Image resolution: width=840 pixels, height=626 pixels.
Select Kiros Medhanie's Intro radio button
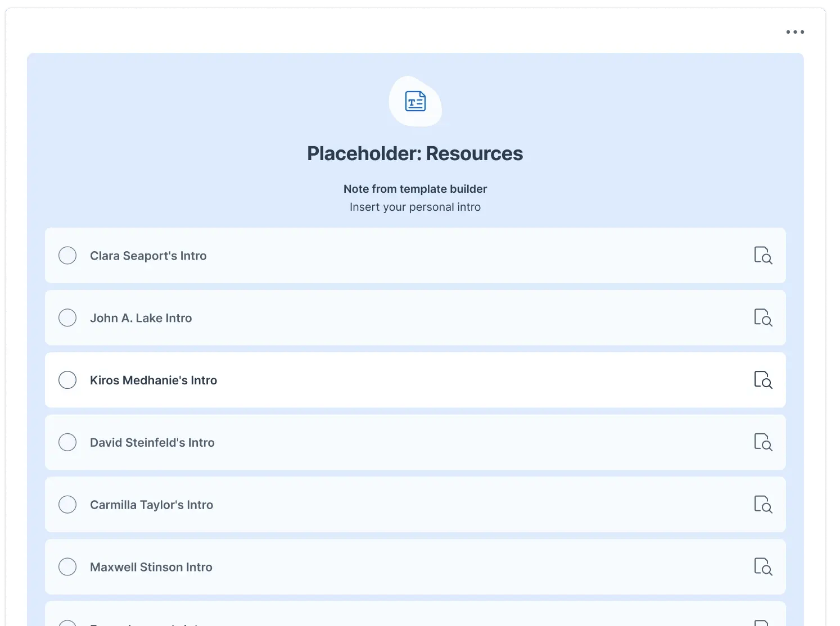click(67, 380)
